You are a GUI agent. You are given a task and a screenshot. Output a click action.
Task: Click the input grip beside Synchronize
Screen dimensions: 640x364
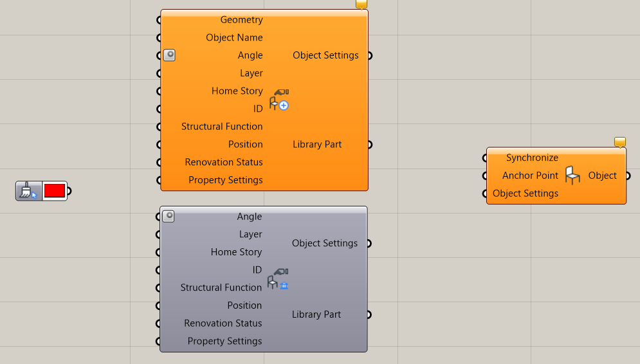(x=484, y=158)
